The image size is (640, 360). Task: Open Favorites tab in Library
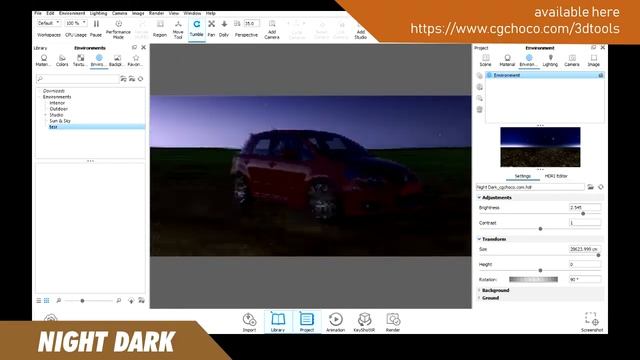coord(136,60)
